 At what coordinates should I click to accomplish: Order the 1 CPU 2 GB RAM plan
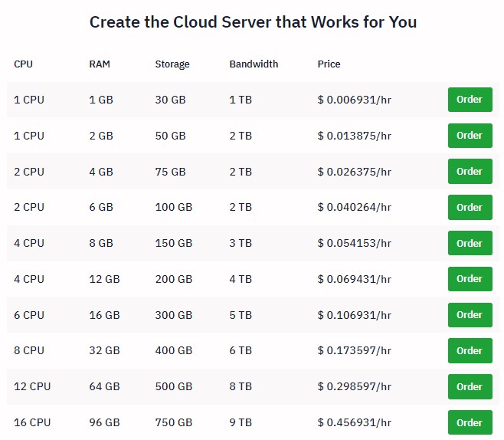click(x=470, y=136)
